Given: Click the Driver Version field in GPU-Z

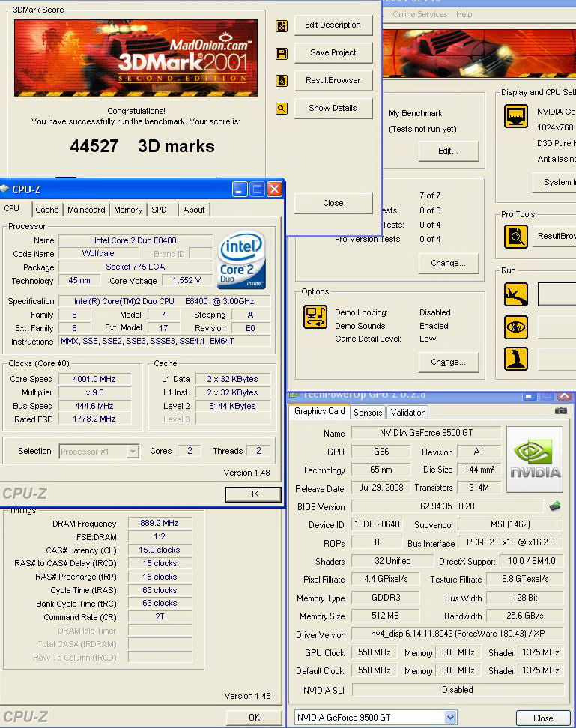Looking at the screenshot, I should [x=457, y=634].
